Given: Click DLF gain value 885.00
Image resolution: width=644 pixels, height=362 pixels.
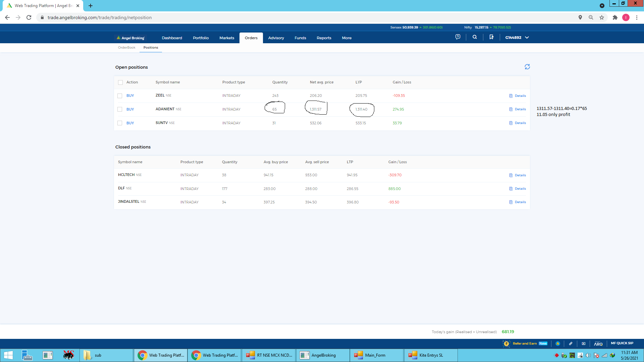Looking at the screenshot, I should pyautogui.click(x=394, y=189).
